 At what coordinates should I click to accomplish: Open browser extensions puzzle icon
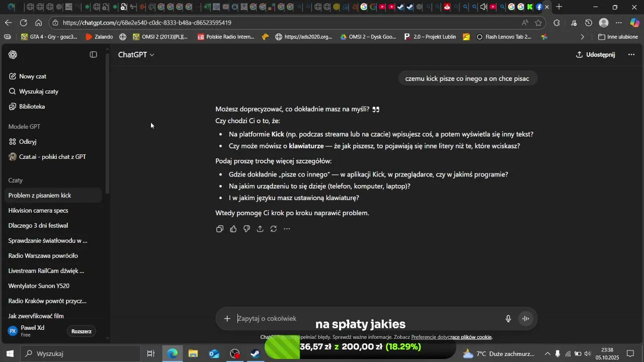pyautogui.click(x=557, y=23)
